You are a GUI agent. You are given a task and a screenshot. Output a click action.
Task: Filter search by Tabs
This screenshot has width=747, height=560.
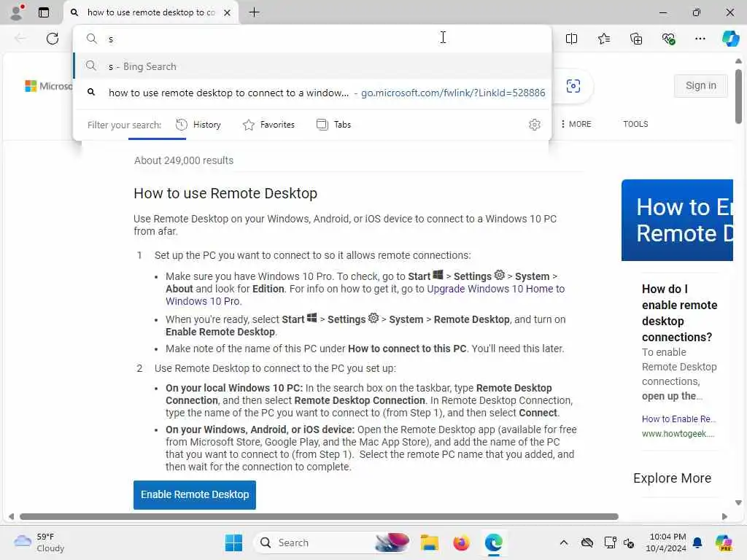333,125
